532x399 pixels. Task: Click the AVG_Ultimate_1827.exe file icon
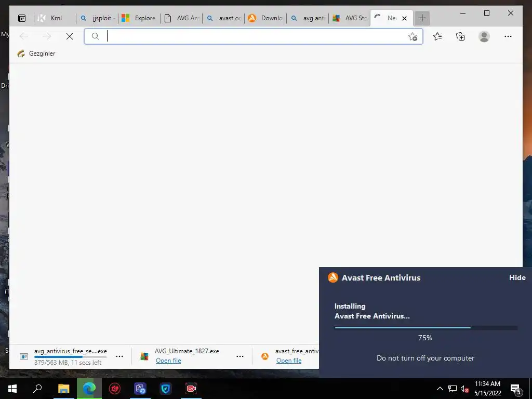click(144, 356)
